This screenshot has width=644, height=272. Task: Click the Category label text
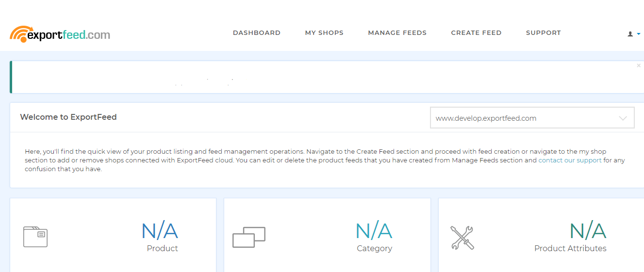click(x=374, y=248)
